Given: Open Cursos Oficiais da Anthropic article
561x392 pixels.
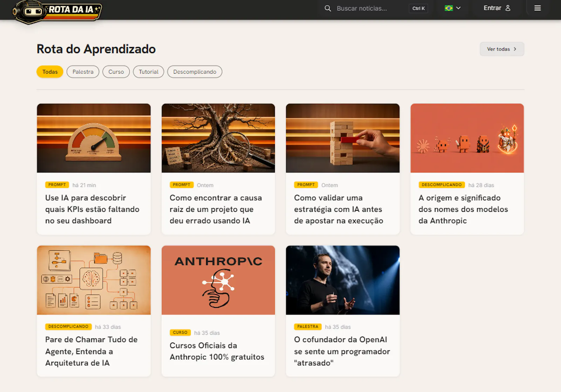Looking at the screenshot, I should click(217, 351).
